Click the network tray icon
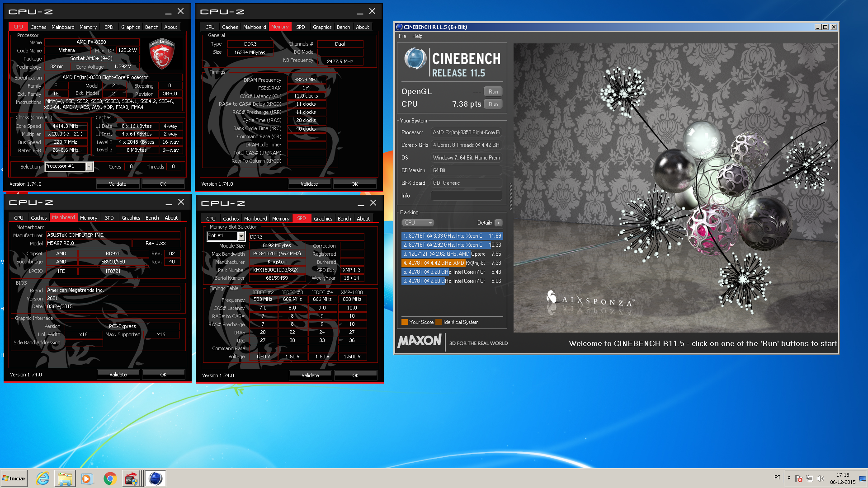 coord(810,479)
